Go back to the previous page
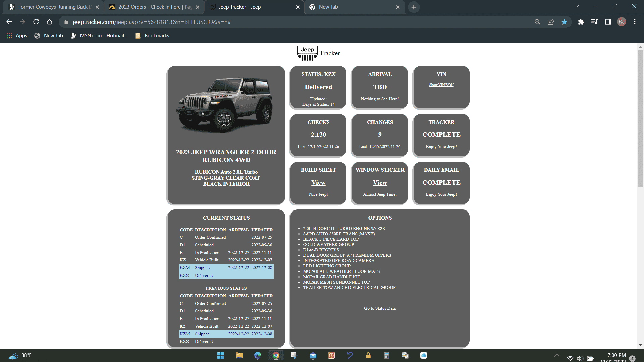Screen dimensions: 644x362 point(9,22)
